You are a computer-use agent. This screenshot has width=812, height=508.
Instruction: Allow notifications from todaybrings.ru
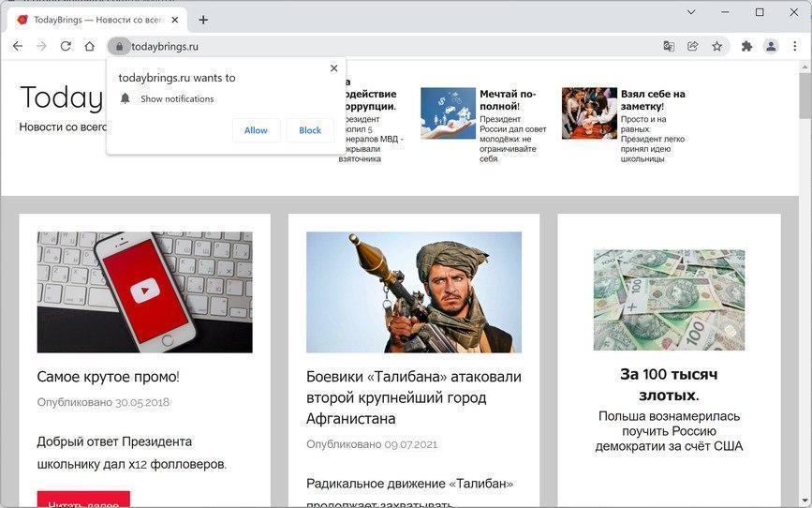click(256, 130)
